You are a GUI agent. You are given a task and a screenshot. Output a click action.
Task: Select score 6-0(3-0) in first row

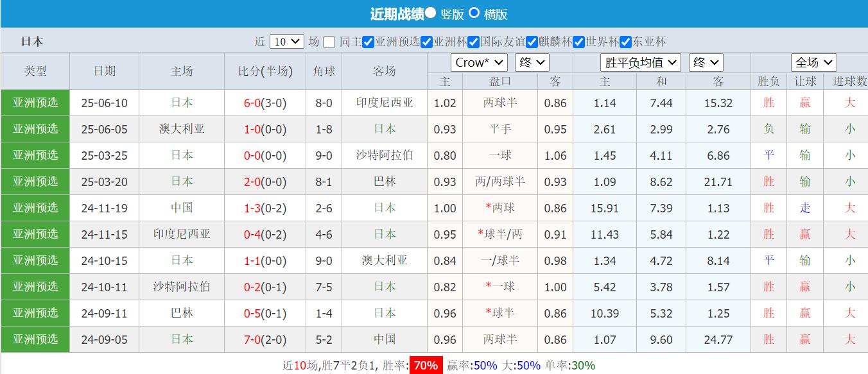264,103
